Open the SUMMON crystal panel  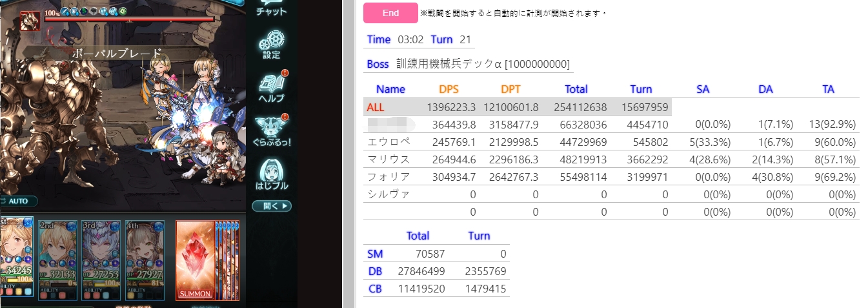195,260
